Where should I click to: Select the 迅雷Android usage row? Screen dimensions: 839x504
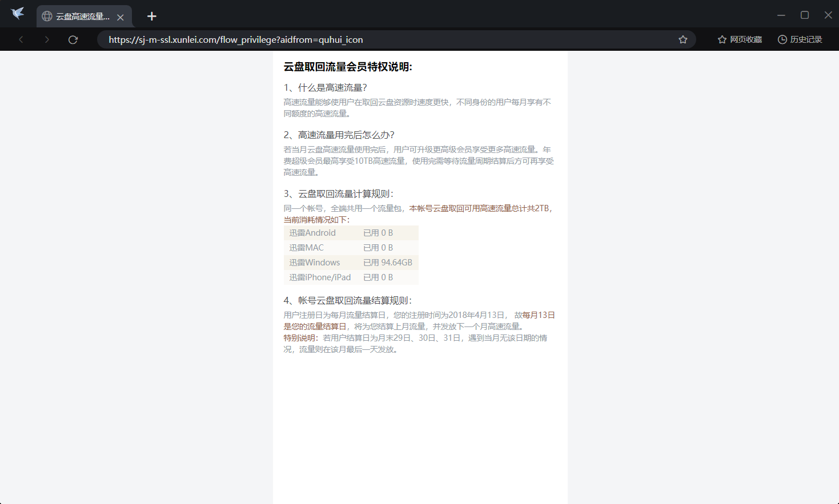click(x=351, y=232)
